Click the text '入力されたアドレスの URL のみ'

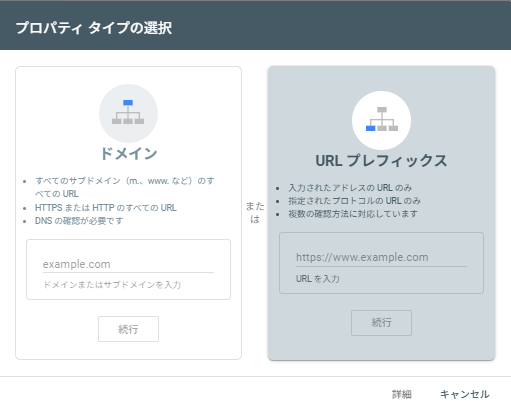click(x=350, y=188)
